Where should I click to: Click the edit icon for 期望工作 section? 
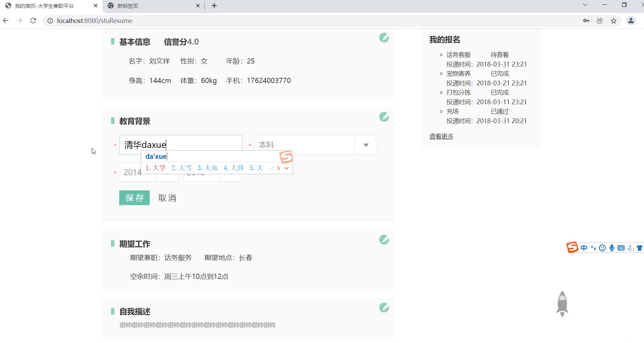(384, 240)
